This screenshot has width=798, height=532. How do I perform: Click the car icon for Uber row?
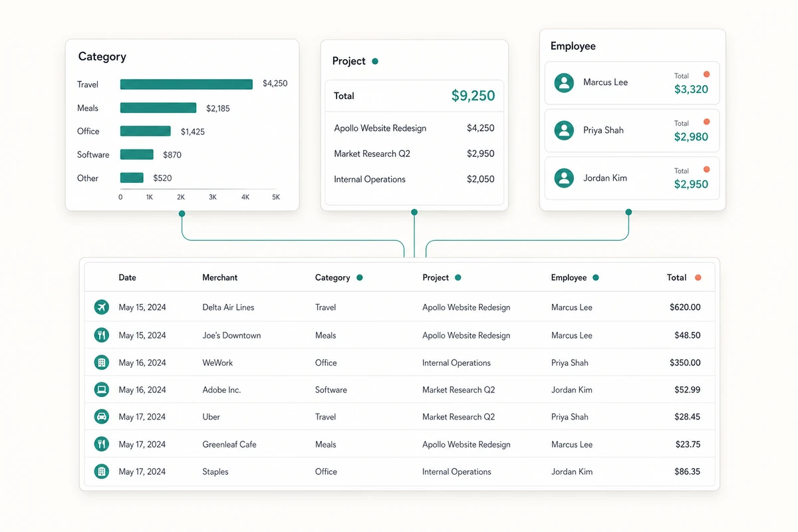[101, 417]
